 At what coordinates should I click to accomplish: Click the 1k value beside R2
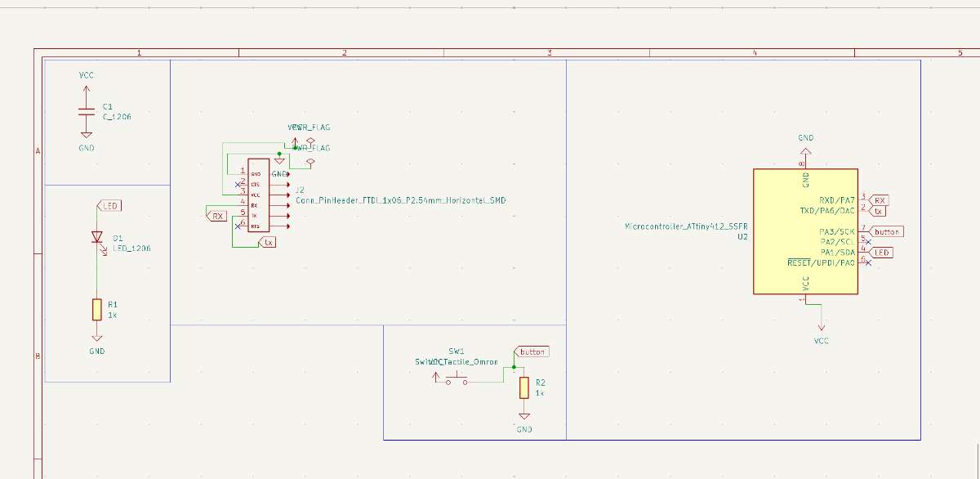click(540, 392)
